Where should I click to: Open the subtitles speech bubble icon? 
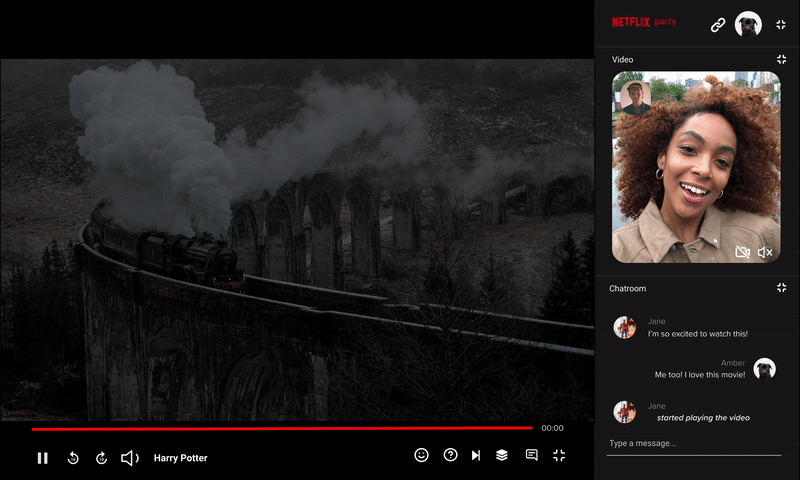click(x=532, y=455)
